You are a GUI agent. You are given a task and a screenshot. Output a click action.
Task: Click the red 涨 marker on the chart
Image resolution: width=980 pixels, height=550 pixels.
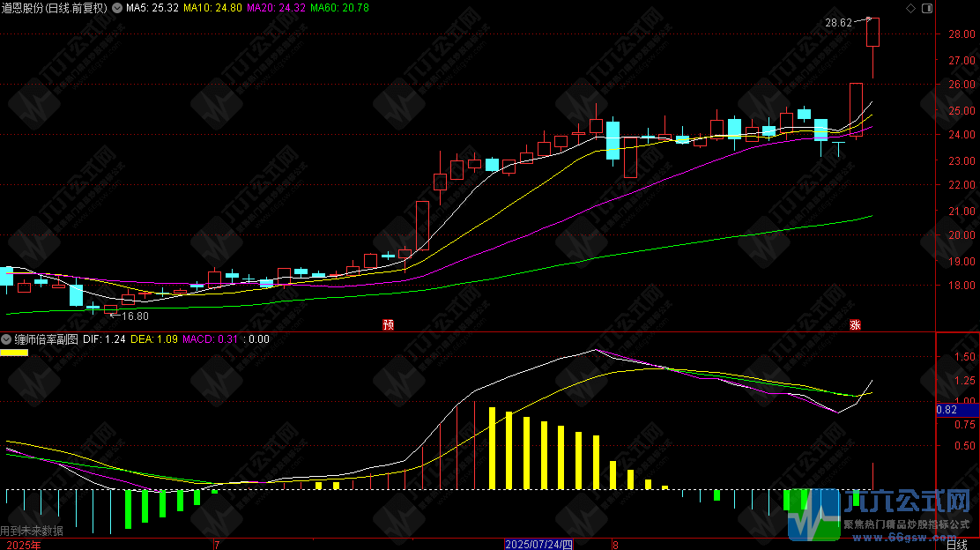[855, 324]
